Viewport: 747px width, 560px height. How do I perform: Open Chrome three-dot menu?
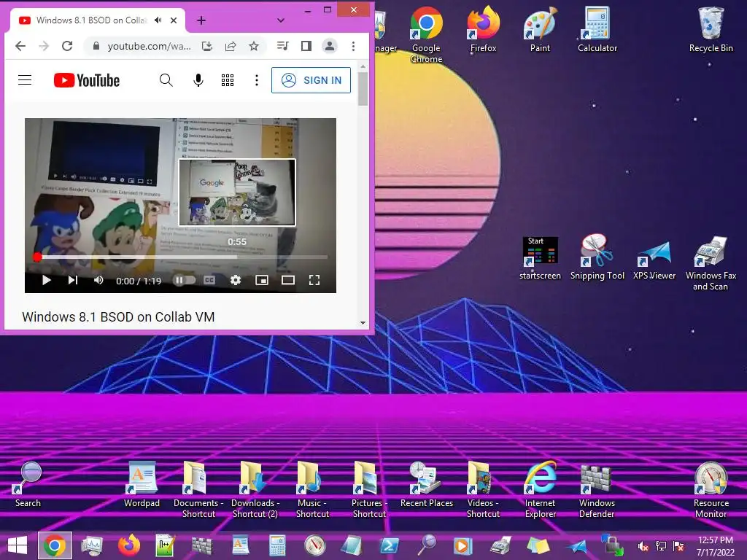coord(353,46)
